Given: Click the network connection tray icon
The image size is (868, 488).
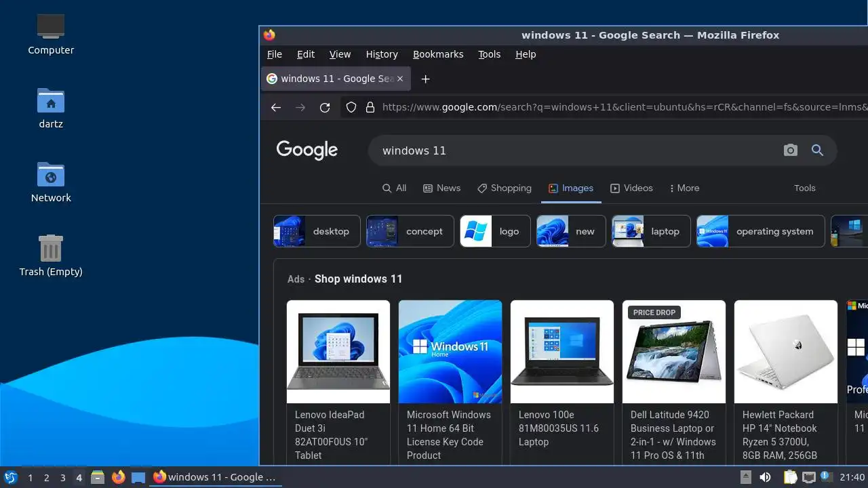Looking at the screenshot, I should click(x=808, y=477).
